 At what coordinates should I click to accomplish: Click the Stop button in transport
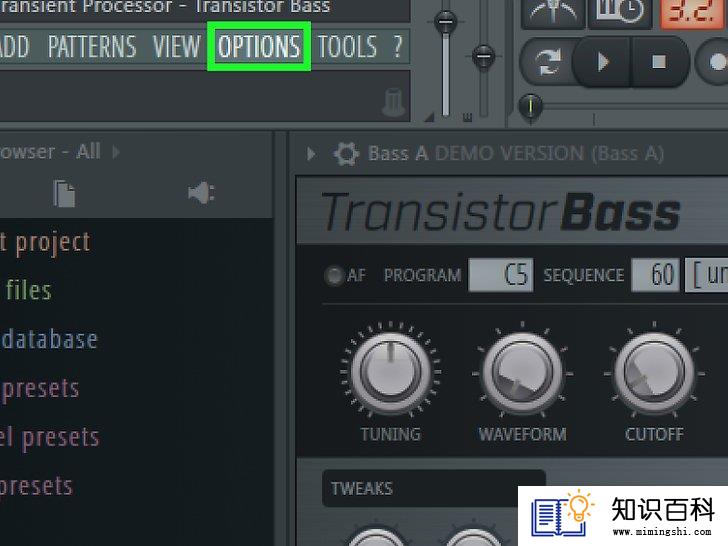coord(658,62)
